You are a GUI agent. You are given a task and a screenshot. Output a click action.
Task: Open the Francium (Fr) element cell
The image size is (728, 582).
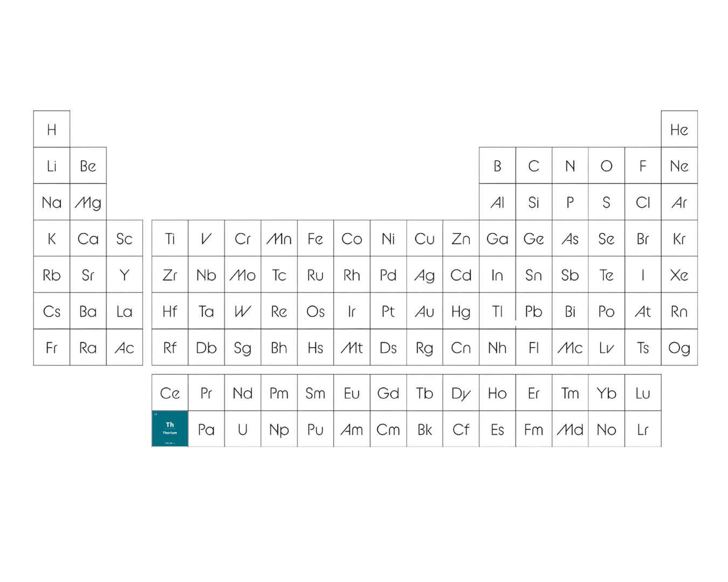pyautogui.click(x=52, y=348)
